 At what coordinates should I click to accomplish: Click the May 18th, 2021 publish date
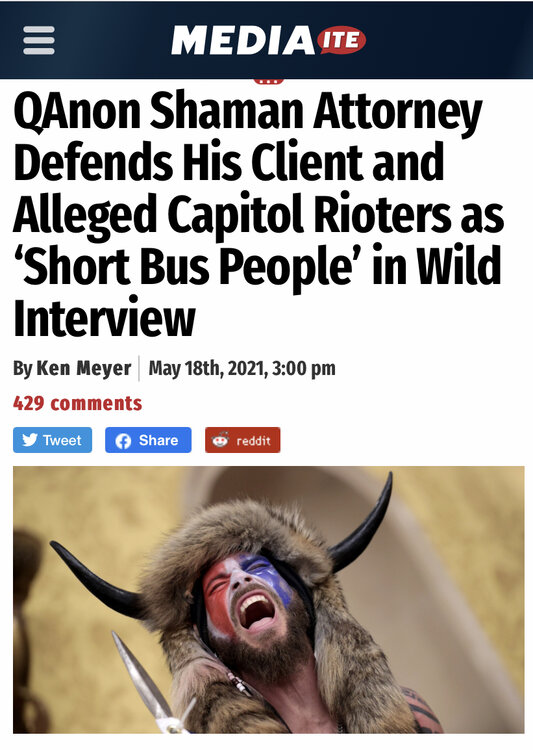pyautogui.click(x=208, y=368)
